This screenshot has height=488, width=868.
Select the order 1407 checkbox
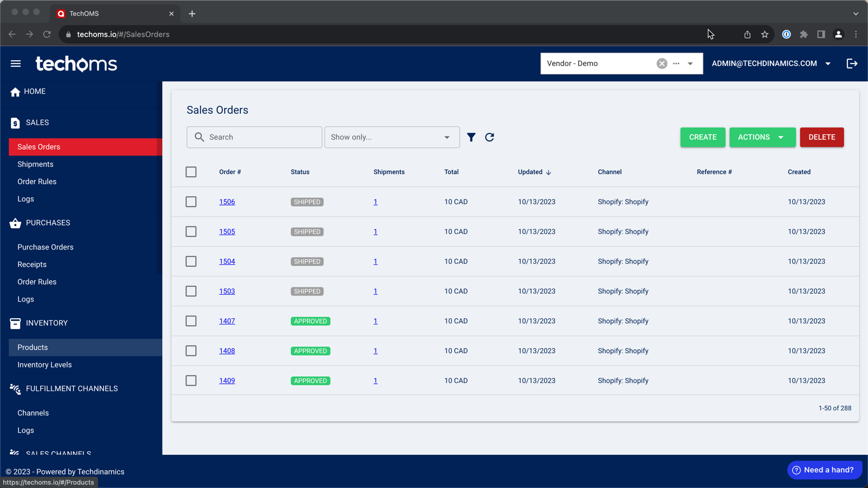[191, 321]
